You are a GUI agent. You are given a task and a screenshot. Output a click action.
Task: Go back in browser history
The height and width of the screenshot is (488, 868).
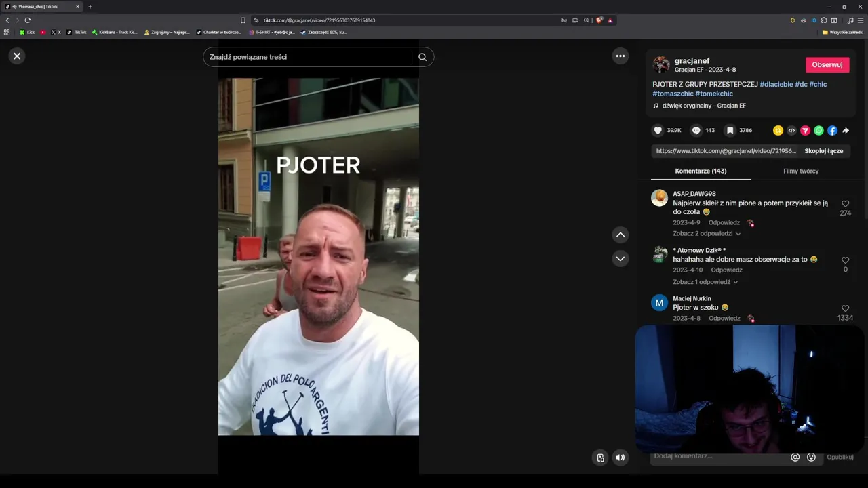pos(7,20)
